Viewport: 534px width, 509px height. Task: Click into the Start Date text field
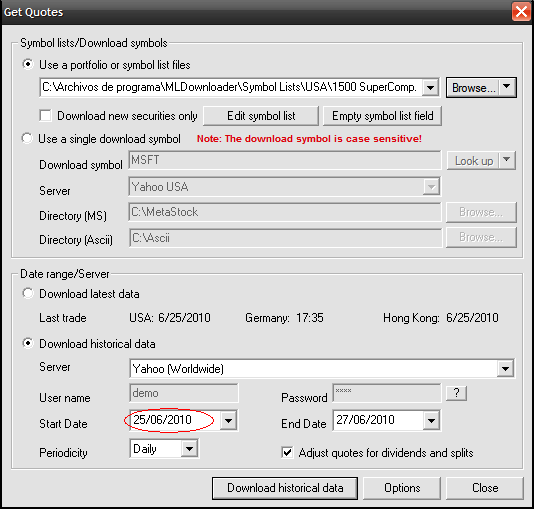(175, 420)
